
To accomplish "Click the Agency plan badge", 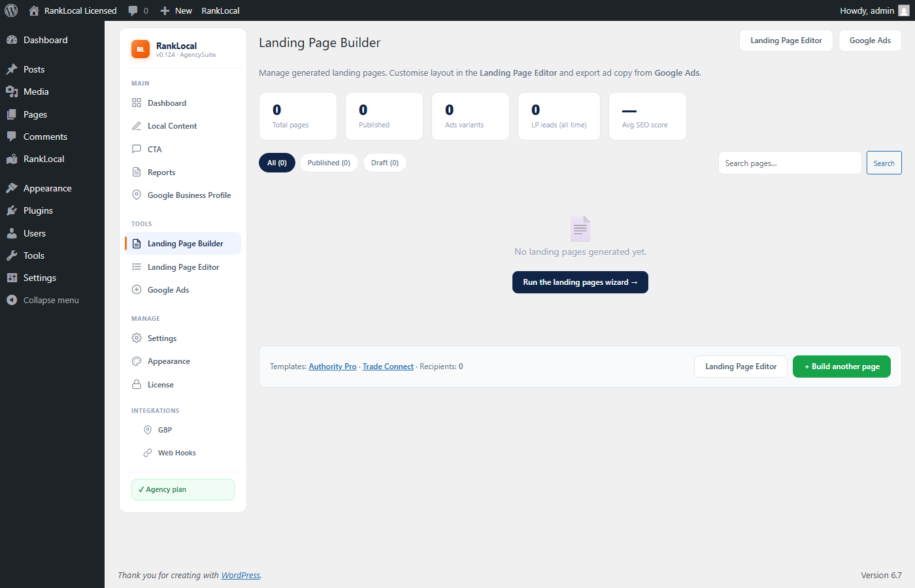I will click(x=183, y=489).
